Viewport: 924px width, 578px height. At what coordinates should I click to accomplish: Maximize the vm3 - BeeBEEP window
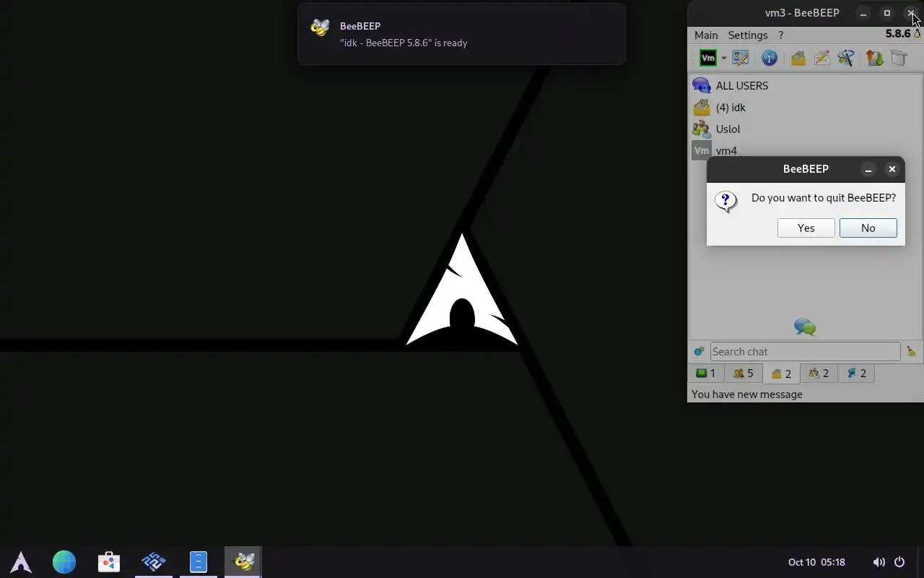pyautogui.click(x=887, y=13)
